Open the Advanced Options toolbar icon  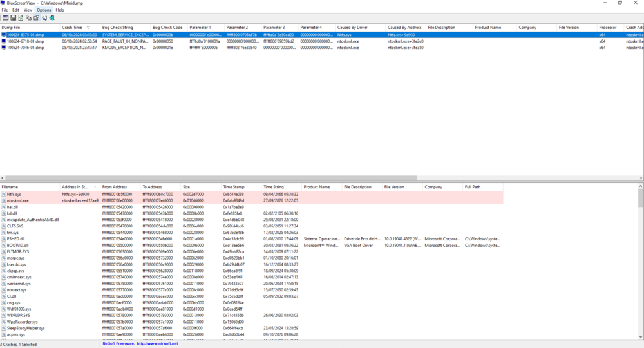click(5, 18)
